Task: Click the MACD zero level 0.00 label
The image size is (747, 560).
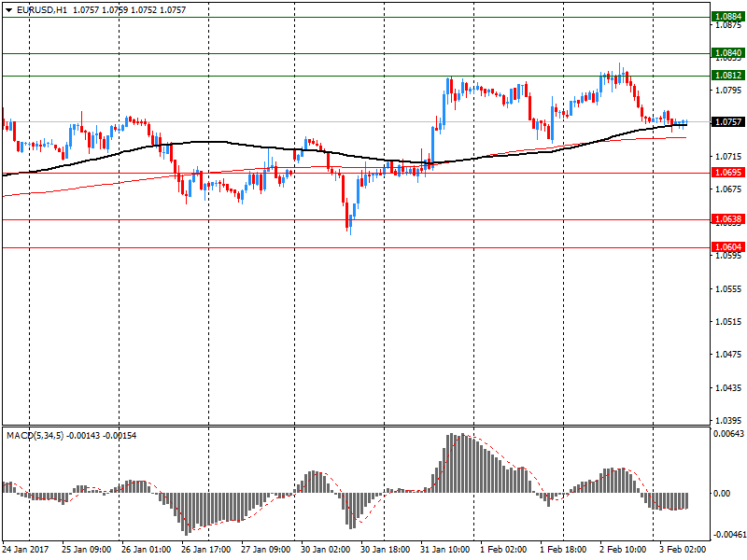Action: (722, 494)
